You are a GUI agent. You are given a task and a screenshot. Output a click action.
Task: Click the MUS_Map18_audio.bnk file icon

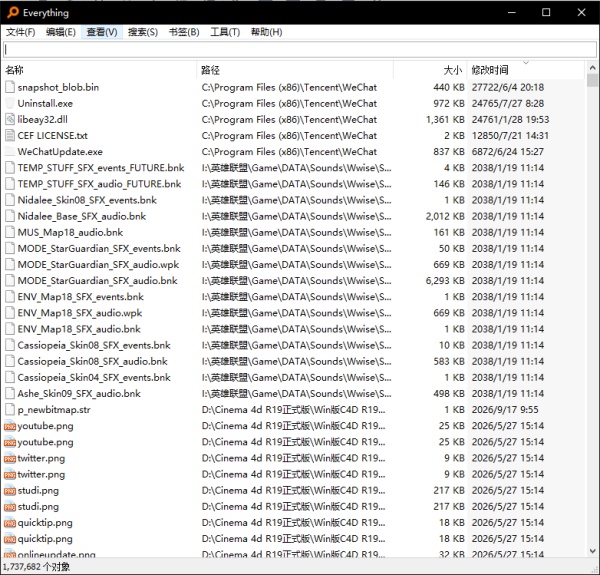pos(10,232)
